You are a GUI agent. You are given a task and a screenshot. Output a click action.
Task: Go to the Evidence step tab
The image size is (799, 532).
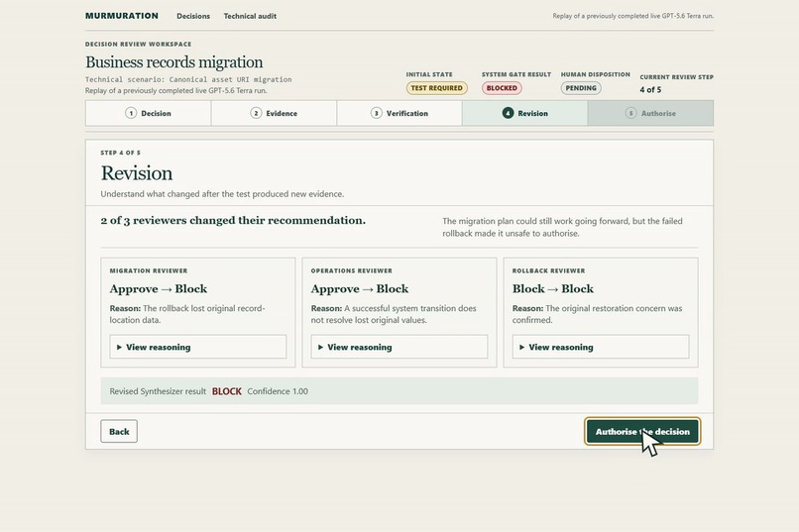(275, 113)
